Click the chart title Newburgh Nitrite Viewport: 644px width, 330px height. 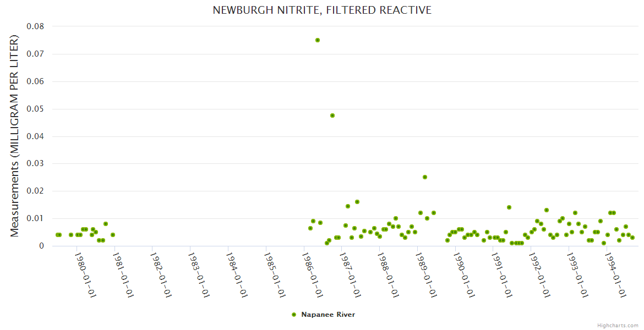tap(322, 10)
